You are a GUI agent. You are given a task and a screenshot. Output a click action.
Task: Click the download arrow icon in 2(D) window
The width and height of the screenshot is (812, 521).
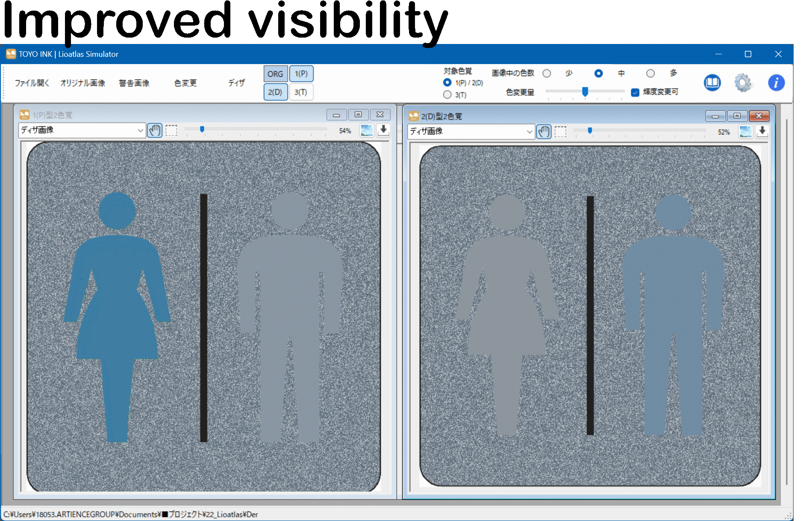762,132
